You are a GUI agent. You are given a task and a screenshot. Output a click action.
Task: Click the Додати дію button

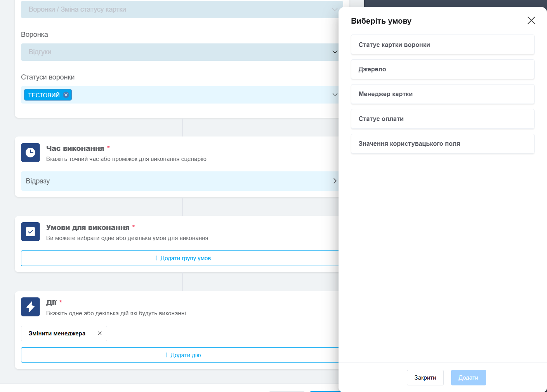[182, 355]
